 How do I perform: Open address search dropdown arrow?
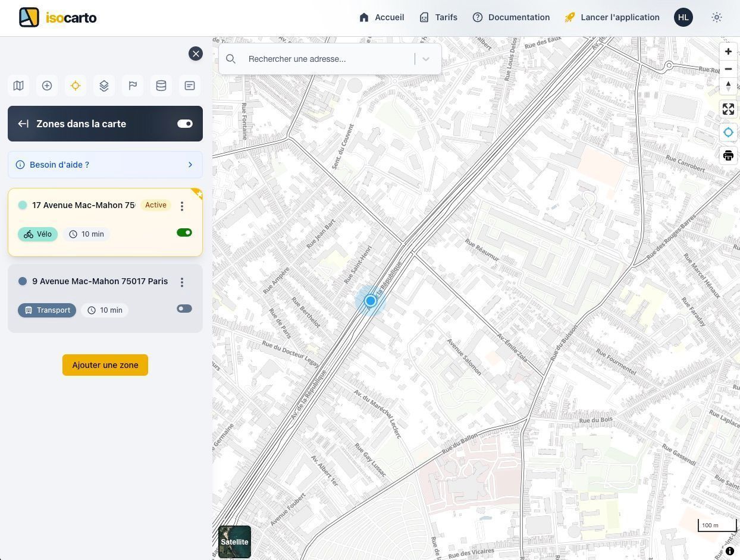(426, 59)
